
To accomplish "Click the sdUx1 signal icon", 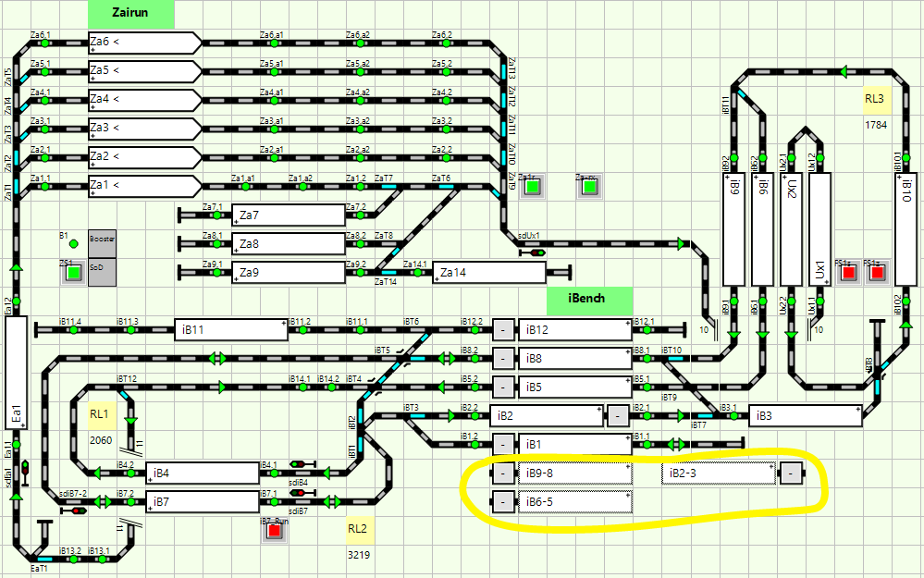I will point(536,252).
